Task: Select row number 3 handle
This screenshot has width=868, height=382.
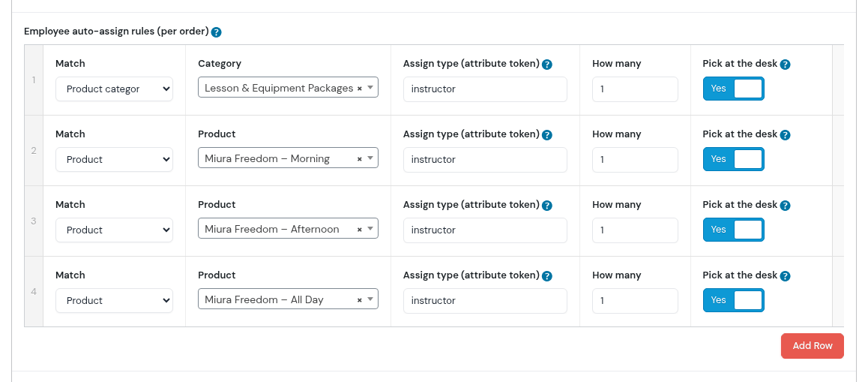Action: (x=34, y=221)
